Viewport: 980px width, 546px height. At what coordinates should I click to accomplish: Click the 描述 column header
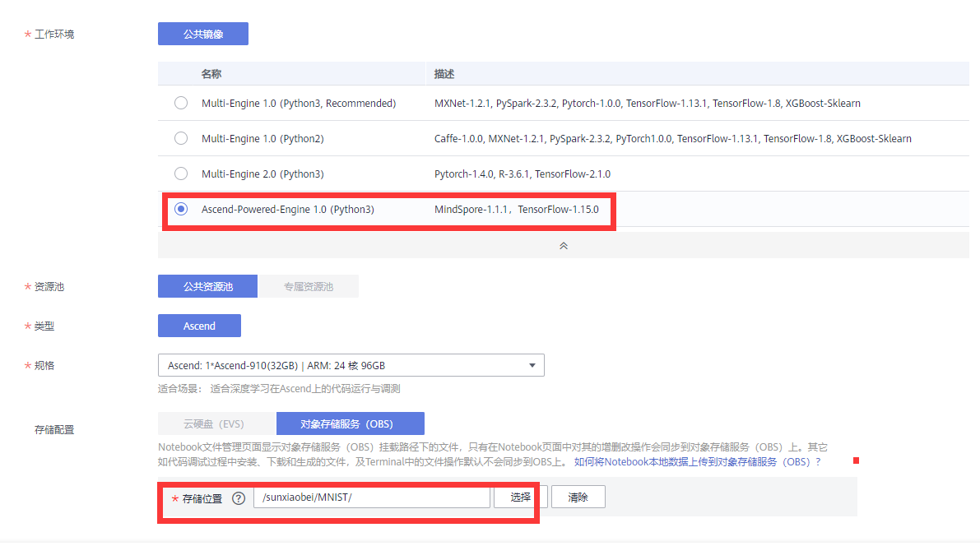[444, 74]
